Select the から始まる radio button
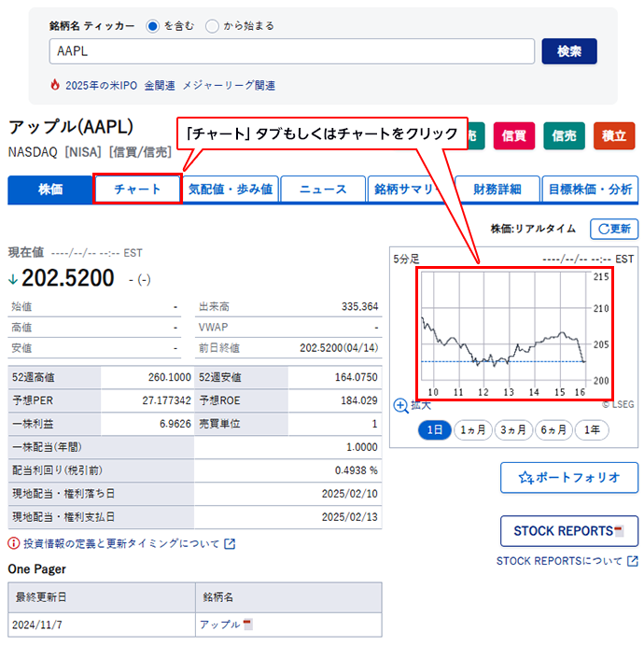 click(212, 26)
